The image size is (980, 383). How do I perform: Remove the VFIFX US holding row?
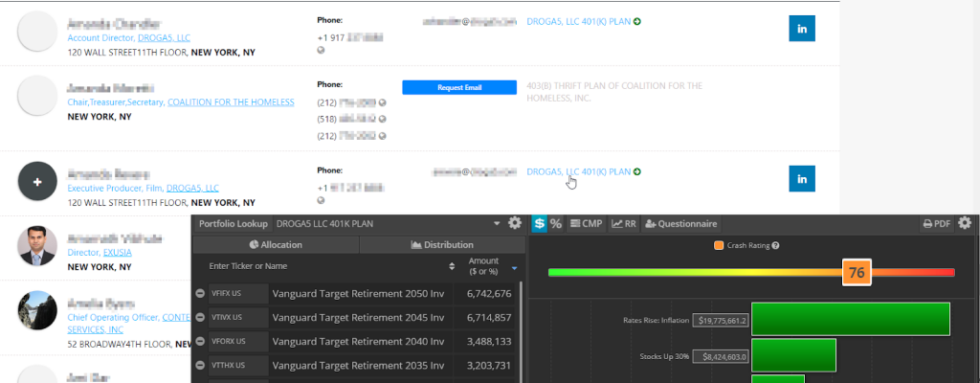pyautogui.click(x=200, y=294)
